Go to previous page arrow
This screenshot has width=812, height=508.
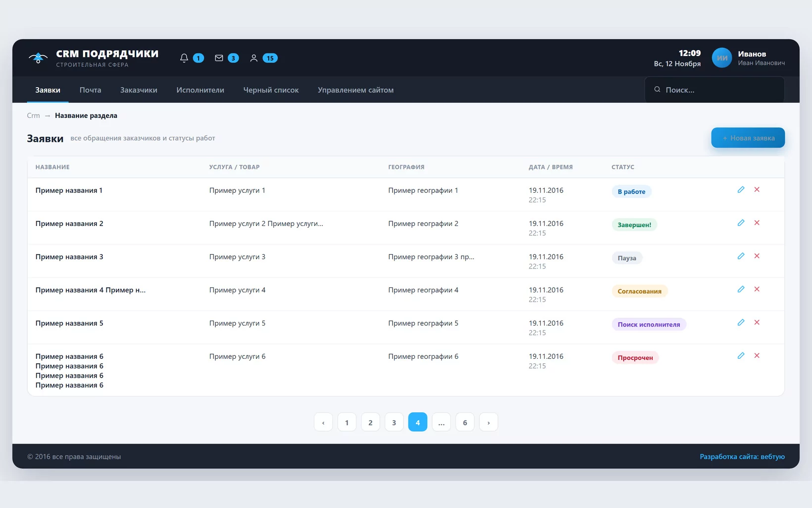(323, 422)
